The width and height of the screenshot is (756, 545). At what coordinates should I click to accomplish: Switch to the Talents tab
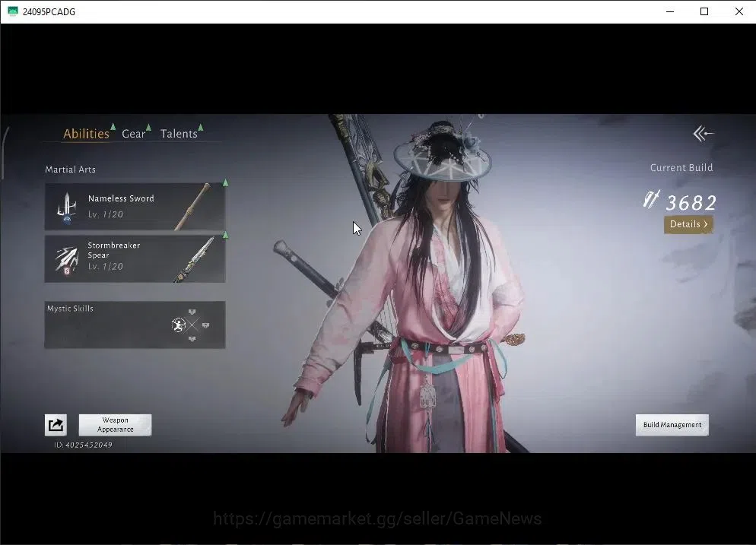[179, 134]
